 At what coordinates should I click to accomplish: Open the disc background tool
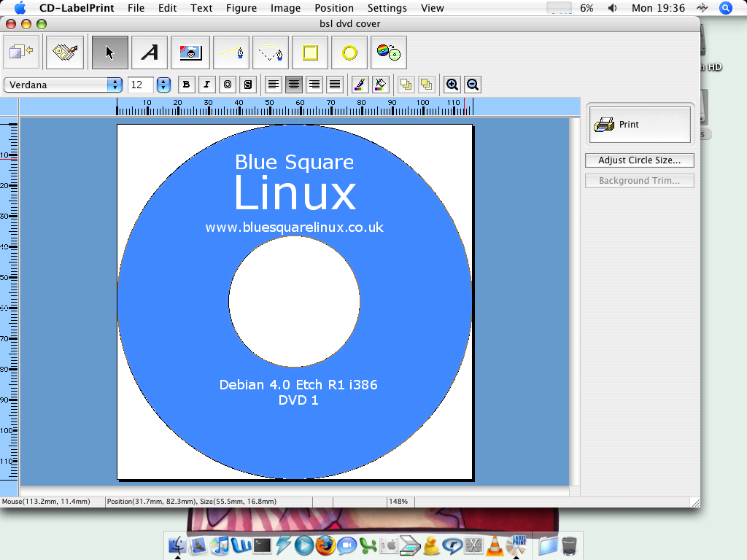(x=388, y=52)
